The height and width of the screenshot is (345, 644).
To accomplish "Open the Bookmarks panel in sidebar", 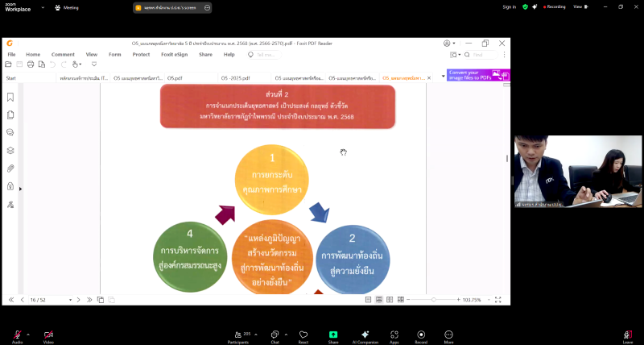I will coord(10,97).
